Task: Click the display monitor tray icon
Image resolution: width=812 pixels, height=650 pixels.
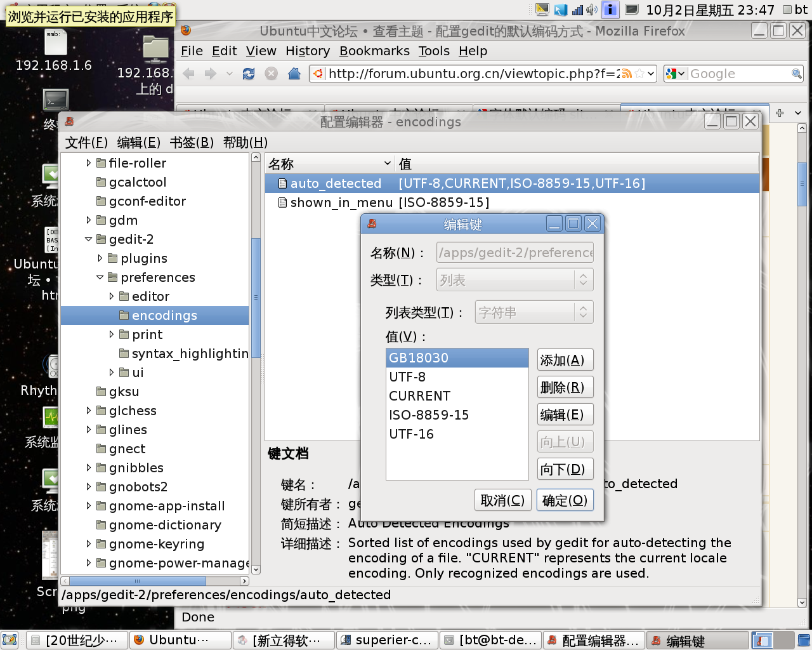Action: [632, 10]
